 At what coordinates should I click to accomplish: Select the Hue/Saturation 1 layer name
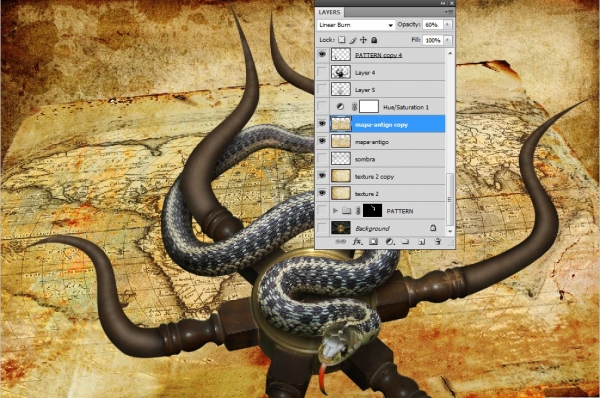406,107
